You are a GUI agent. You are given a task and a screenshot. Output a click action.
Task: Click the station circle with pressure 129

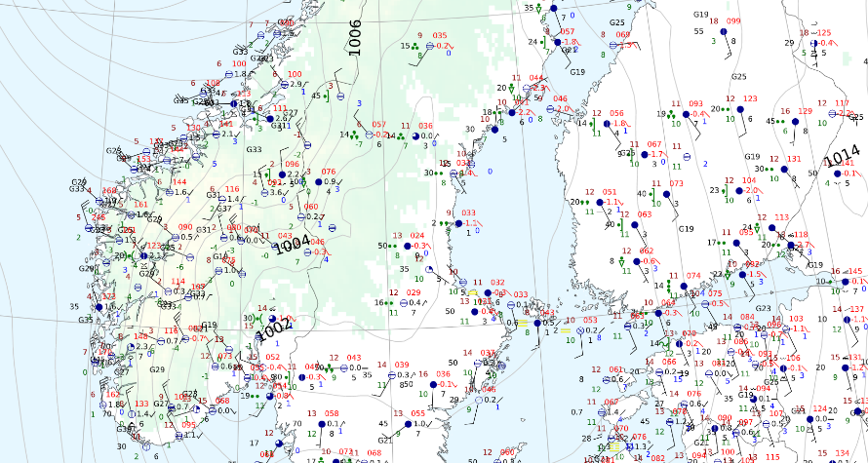795,123
